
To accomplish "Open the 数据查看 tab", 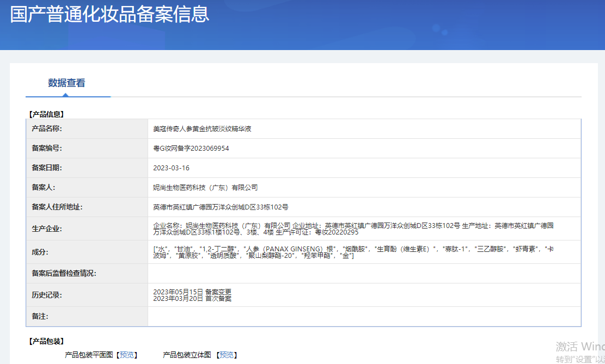I will (66, 83).
